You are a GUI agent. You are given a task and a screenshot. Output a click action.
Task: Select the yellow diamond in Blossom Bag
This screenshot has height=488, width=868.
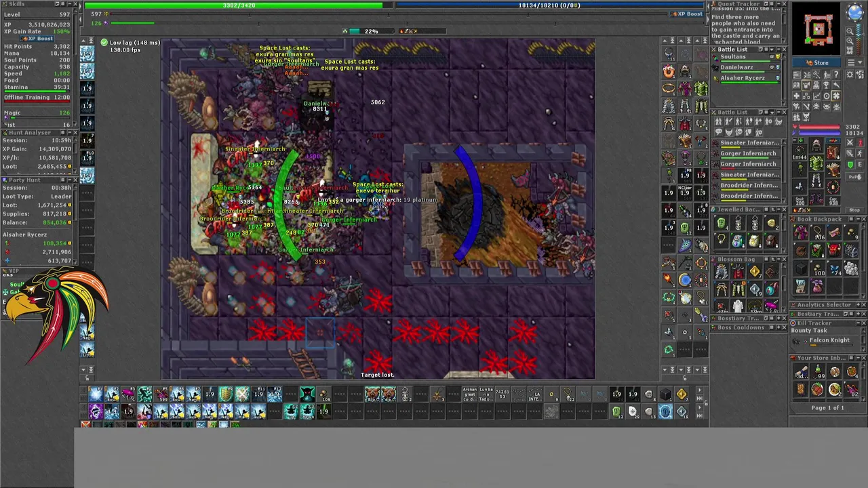[755, 272]
